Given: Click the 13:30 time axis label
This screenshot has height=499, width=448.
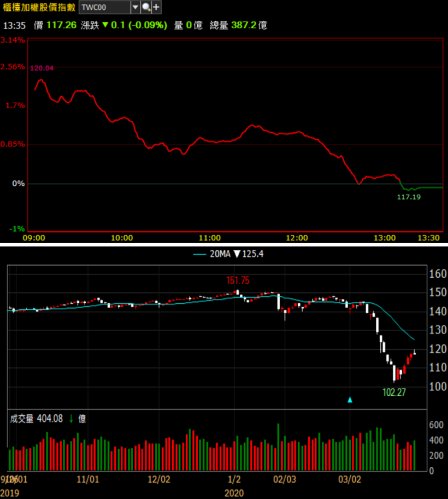Looking at the screenshot, I should pos(428,238).
